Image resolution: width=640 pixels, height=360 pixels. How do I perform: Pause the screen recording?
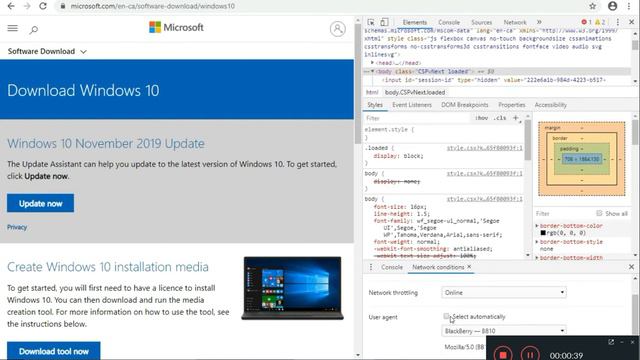[x=530, y=355]
